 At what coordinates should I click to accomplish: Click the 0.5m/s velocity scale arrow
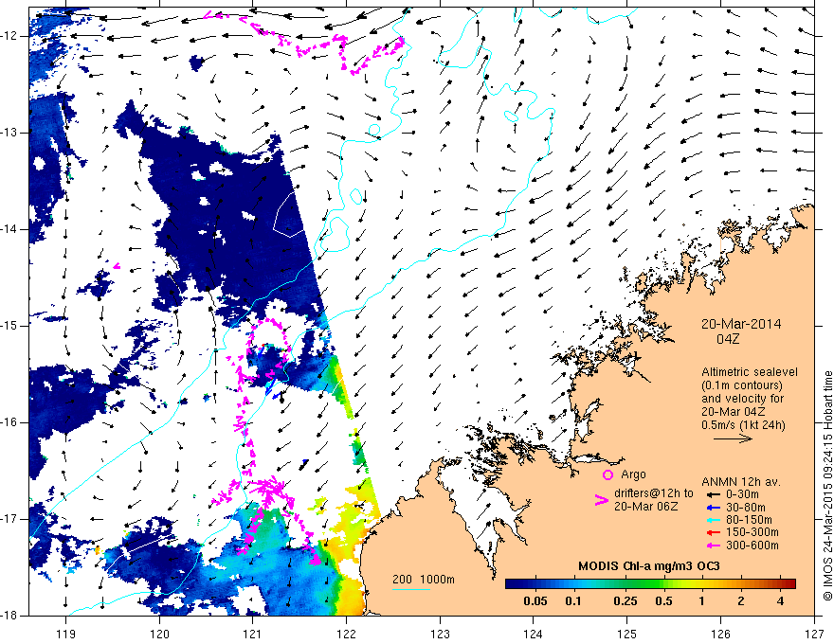click(733, 438)
